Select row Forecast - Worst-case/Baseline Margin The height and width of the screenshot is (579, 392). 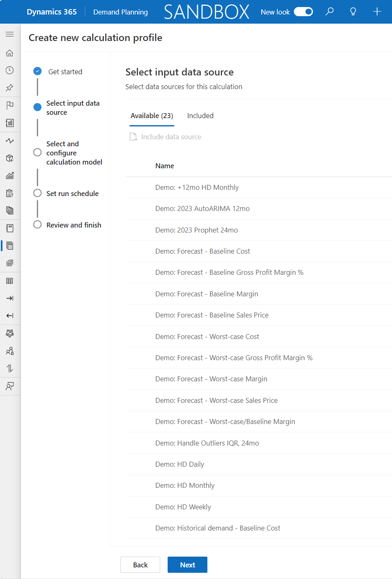tap(259, 422)
